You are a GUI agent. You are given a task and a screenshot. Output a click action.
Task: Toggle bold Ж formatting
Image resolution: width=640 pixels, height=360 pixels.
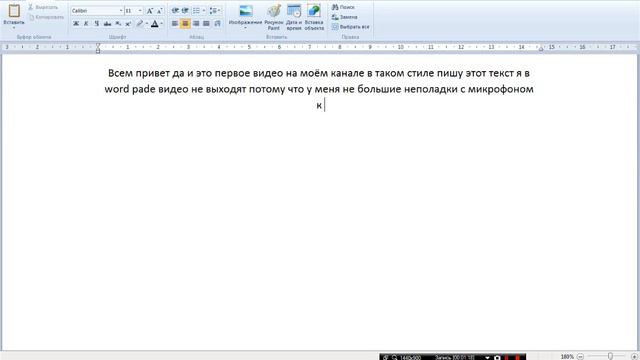pos(76,24)
